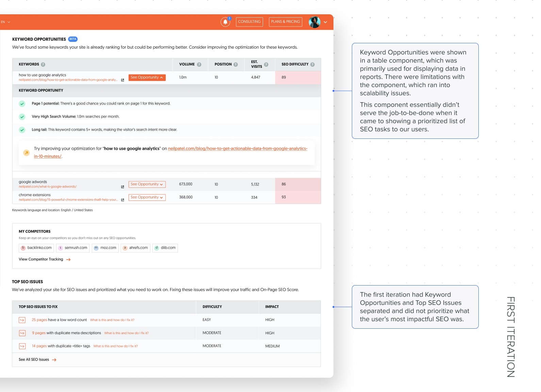Expand See Opportunity for chrome extensions
541x392 pixels.
pyautogui.click(x=147, y=197)
